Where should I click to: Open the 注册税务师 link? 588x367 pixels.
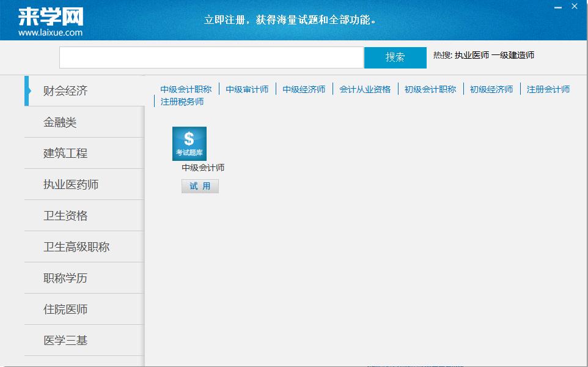point(182,102)
